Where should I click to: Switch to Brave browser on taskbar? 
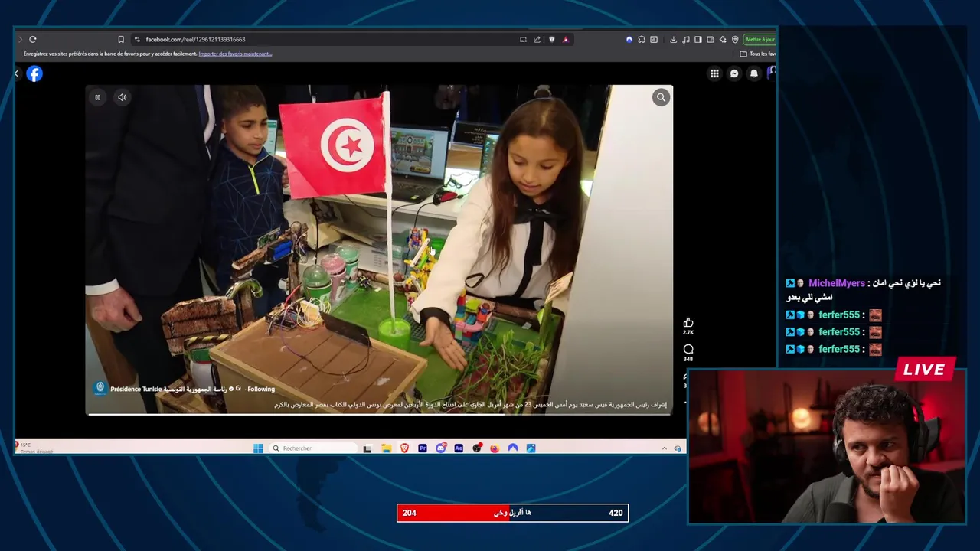[404, 448]
